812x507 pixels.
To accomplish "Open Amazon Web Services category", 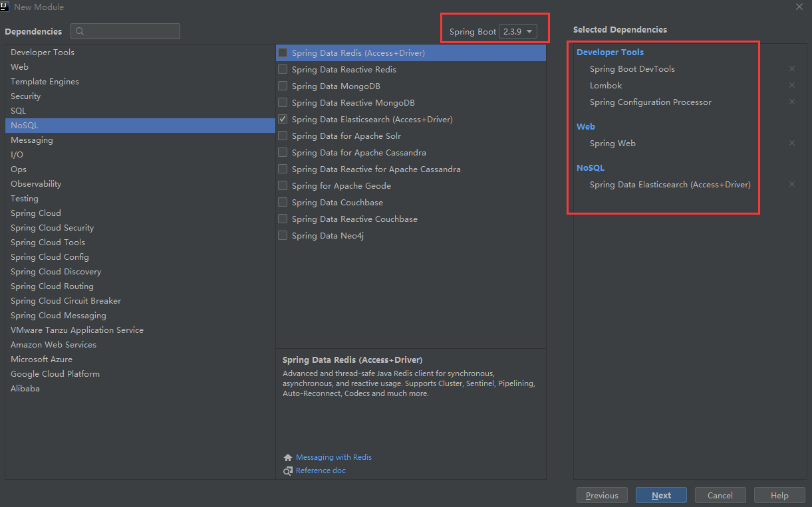I will pyautogui.click(x=140, y=344).
